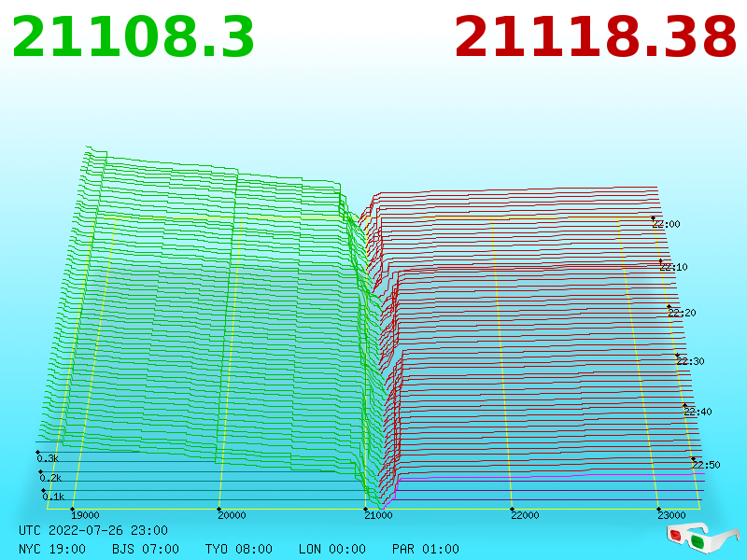Screen dimensions: 747x560
Task: Select the 19000 price axis label
Action: (85, 515)
